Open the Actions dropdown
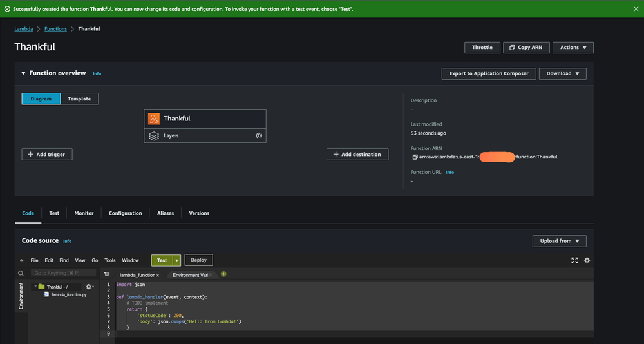Image resolution: width=644 pixels, height=344 pixels. coord(573,47)
